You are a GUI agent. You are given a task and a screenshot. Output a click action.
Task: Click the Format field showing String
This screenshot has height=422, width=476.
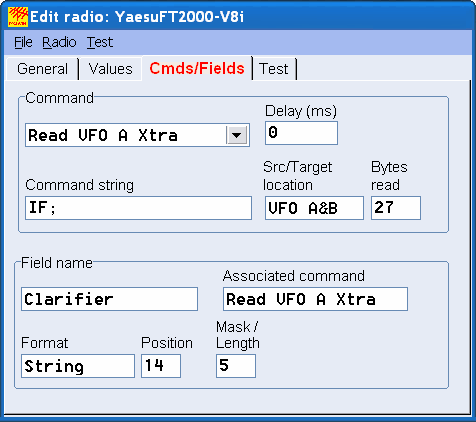pyautogui.click(x=78, y=366)
